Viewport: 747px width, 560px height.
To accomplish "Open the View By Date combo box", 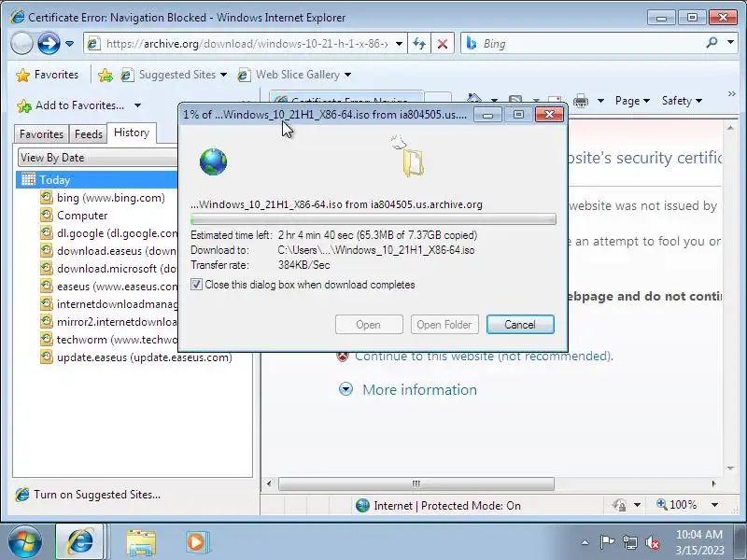I will pos(98,158).
